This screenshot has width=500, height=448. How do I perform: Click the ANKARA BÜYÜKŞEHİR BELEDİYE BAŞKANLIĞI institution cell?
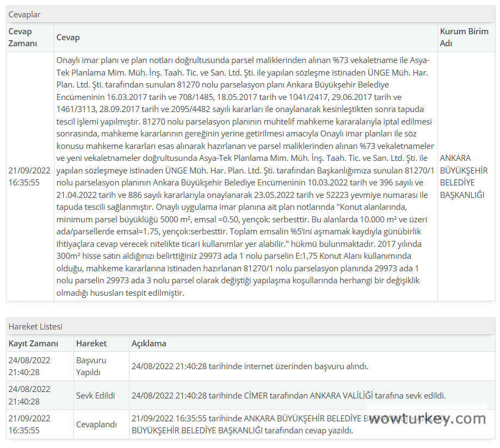click(x=464, y=177)
